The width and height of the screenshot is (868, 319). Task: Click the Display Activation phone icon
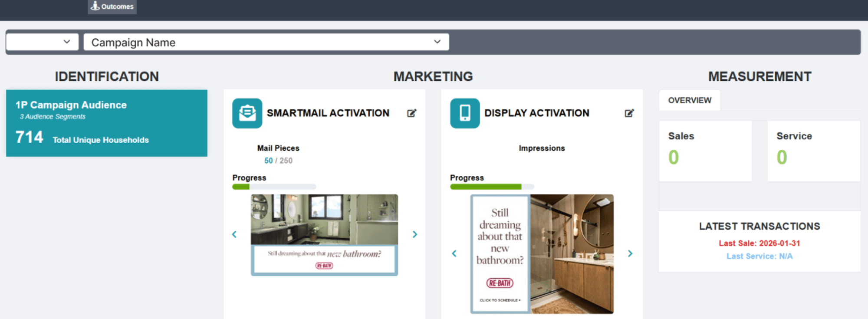(464, 113)
